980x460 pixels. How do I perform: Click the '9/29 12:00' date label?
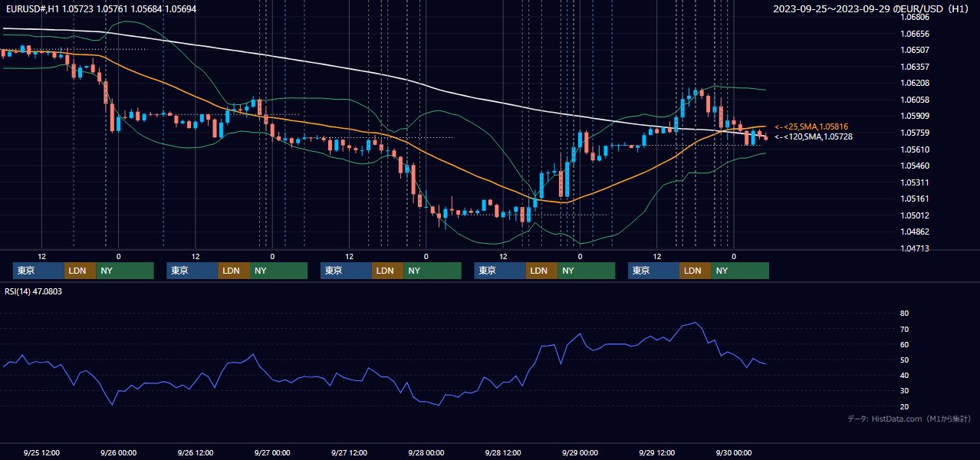pyautogui.click(x=656, y=452)
